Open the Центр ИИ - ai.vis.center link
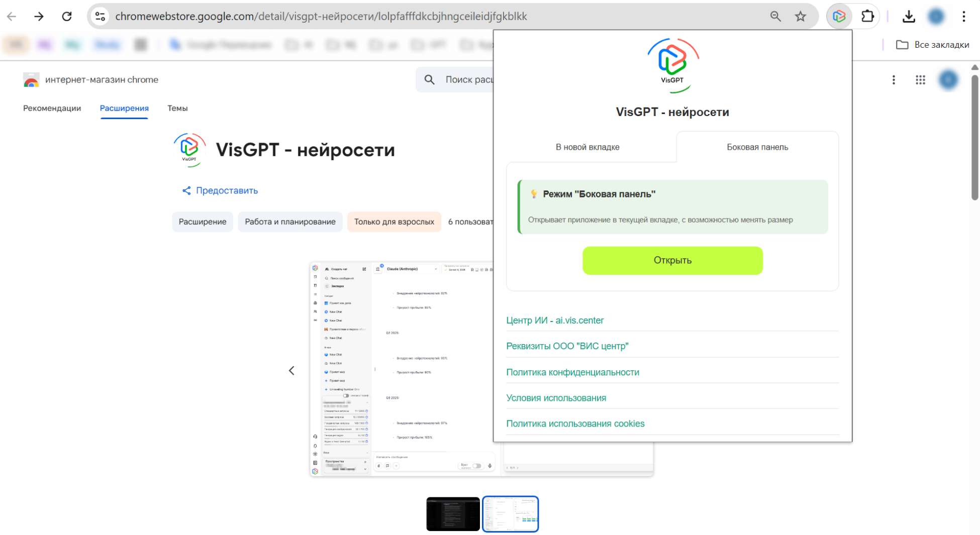Image resolution: width=980 pixels, height=535 pixels. click(x=555, y=320)
